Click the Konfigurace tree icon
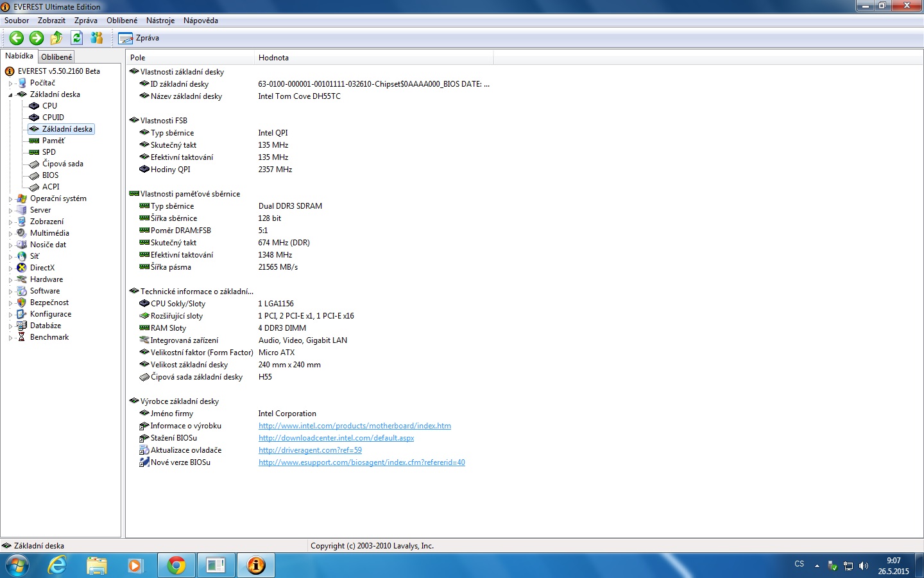 coord(22,314)
